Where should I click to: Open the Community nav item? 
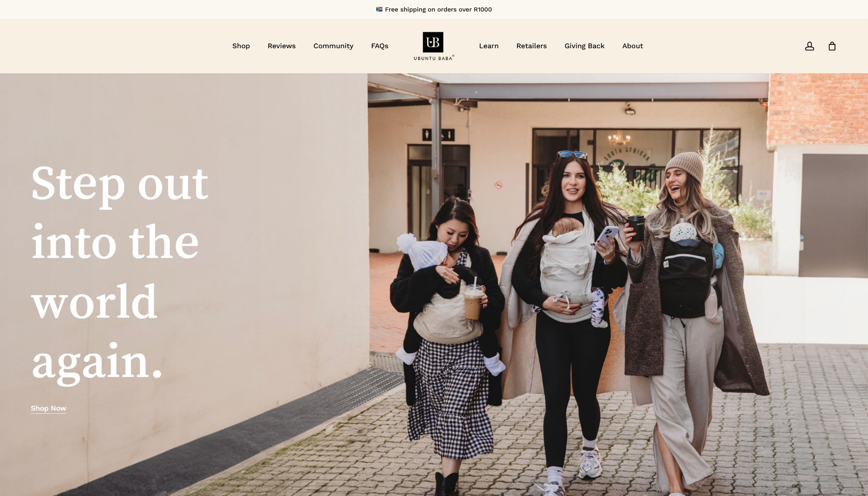click(333, 46)
